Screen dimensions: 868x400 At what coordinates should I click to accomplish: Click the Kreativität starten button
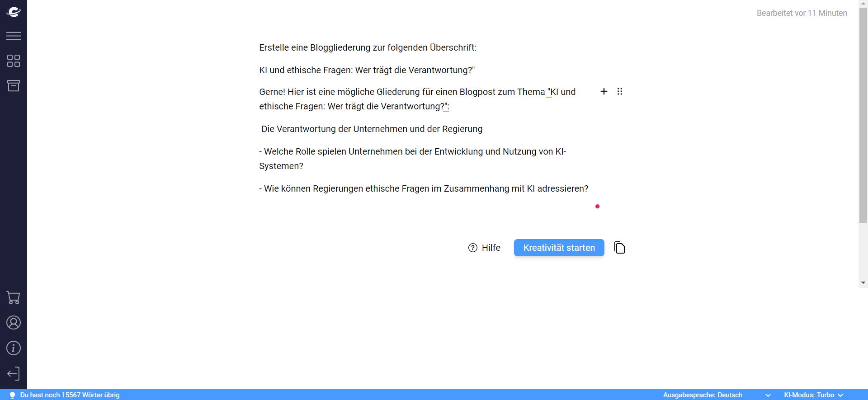tap(559, 248)
